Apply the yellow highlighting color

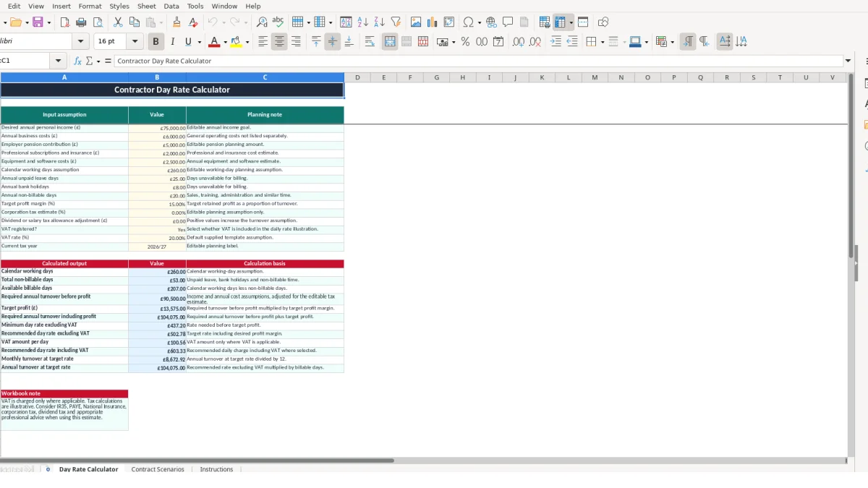click(x=236, y=42)
